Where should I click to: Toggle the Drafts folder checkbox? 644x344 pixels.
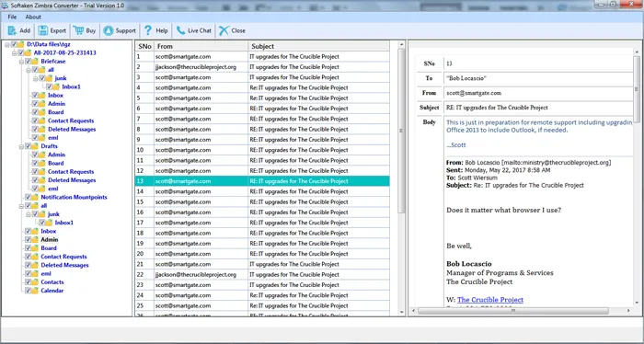(x=29, y=146)
